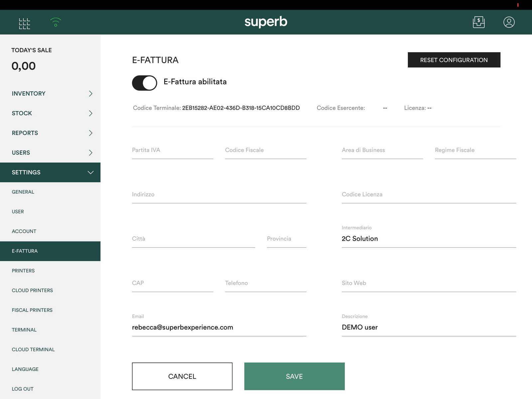Click the Save button

tap(294, 376)
